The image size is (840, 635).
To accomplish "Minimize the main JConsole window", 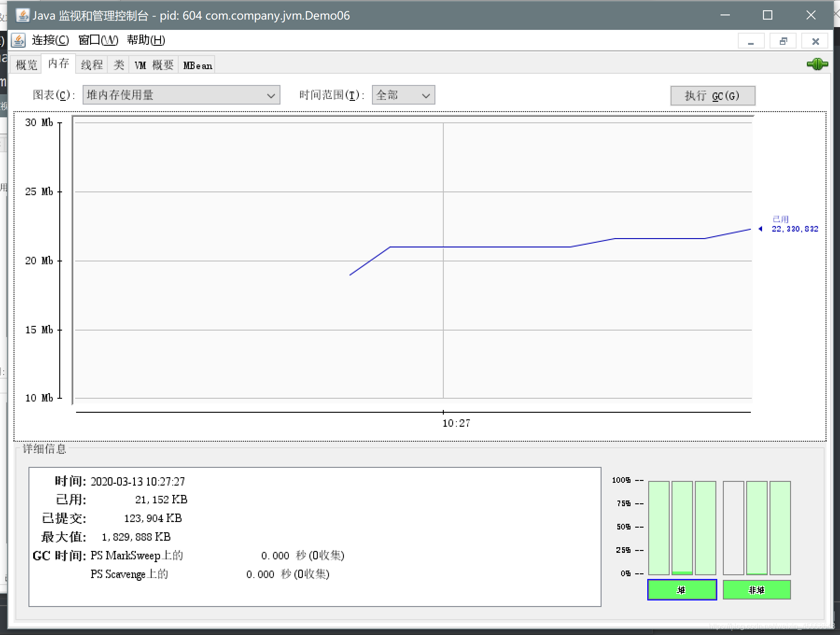I will (725, 15).
